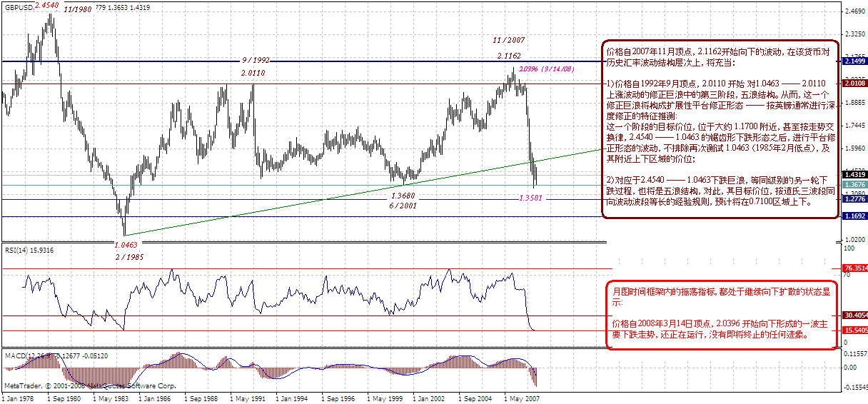Click the 1 May 1983 time axis label
868x404 pixels.
(x=110, y=399)
